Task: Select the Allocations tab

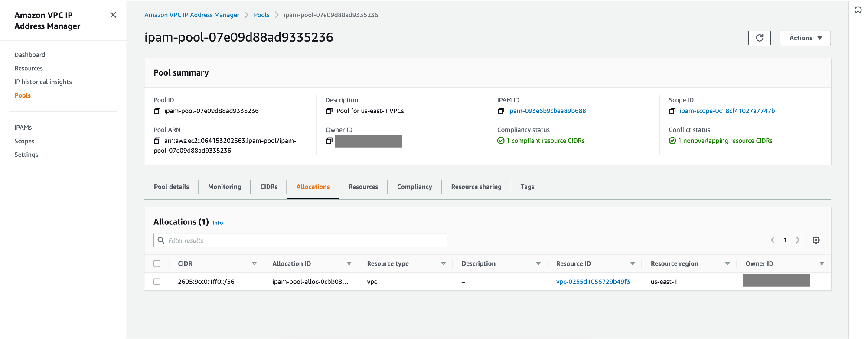Action: click(313, 187)
